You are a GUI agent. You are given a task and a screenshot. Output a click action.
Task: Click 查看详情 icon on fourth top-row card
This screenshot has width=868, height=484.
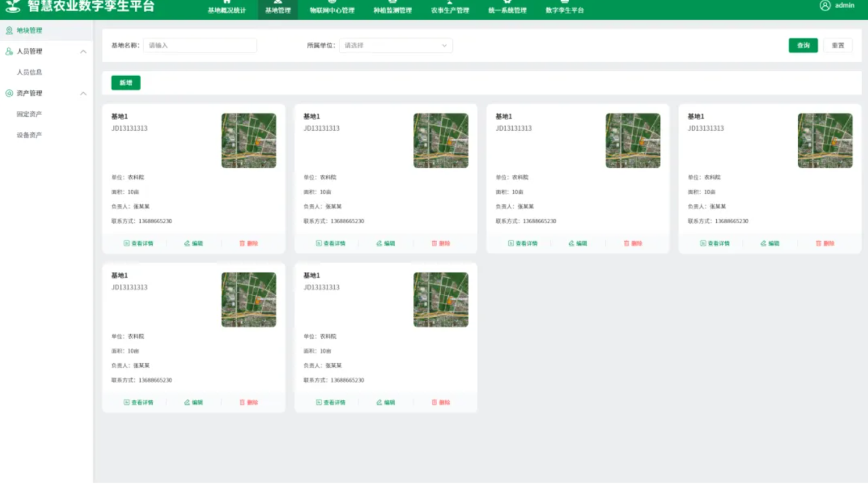pyautogui.click(x=703, y=243)
